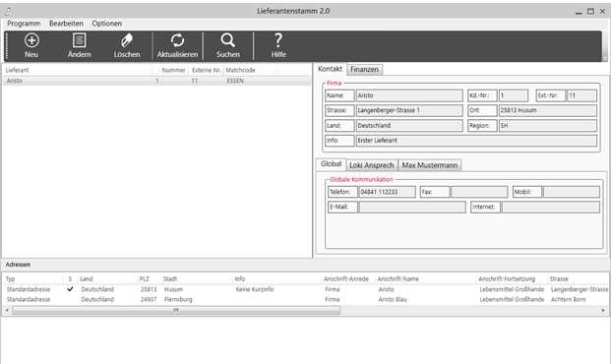Sort addresses by Anschrift-Name header
This screenshot has width=611, height=364.
425,278
